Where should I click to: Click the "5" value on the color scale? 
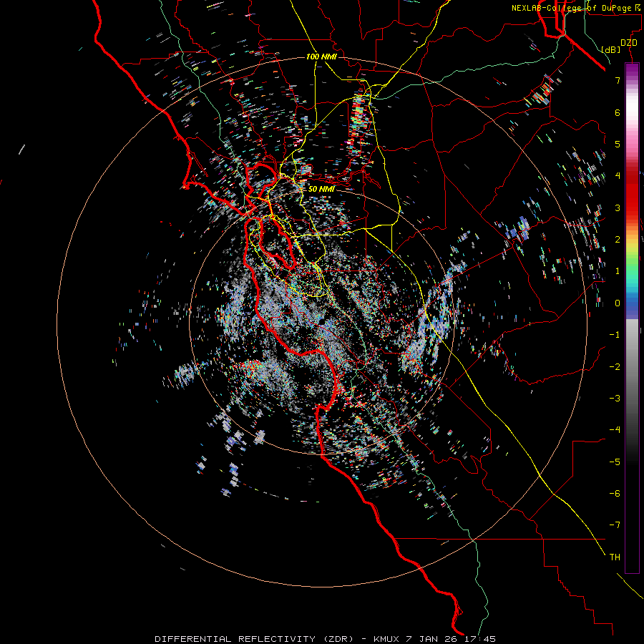(618, 144)
